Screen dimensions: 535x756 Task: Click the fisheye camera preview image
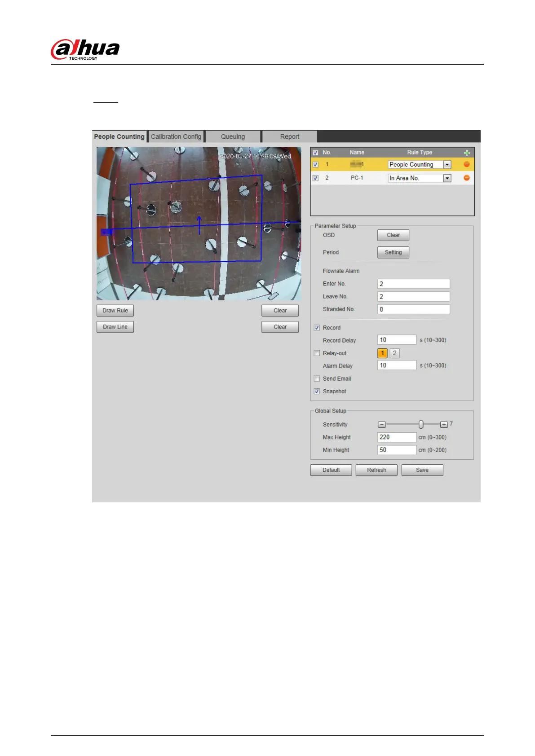coord(199,224)
